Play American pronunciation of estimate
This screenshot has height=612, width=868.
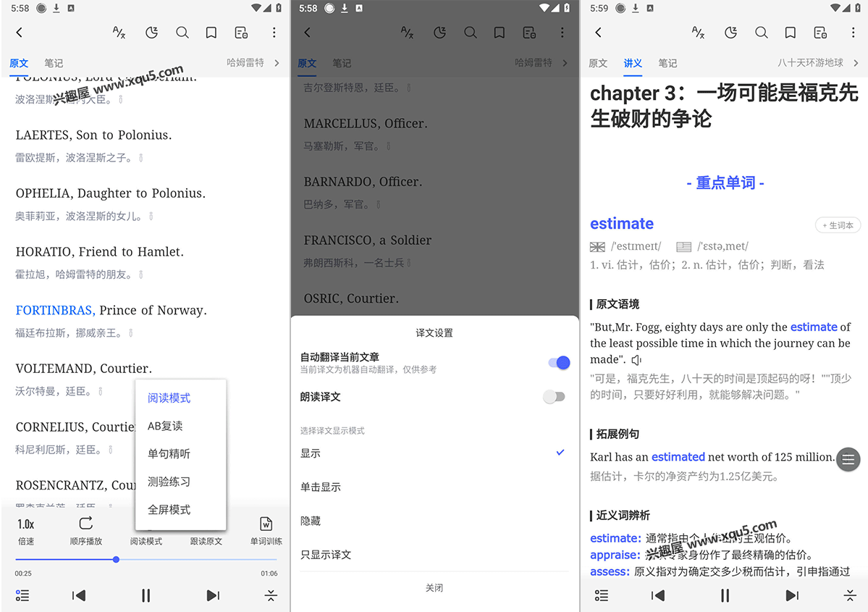tap(683, 246)
